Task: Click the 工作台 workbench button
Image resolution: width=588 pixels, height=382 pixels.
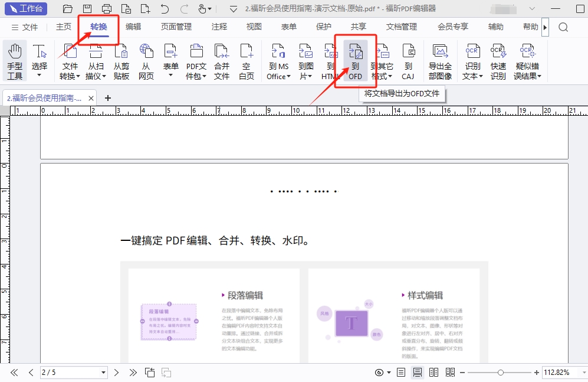Action: 25,9
